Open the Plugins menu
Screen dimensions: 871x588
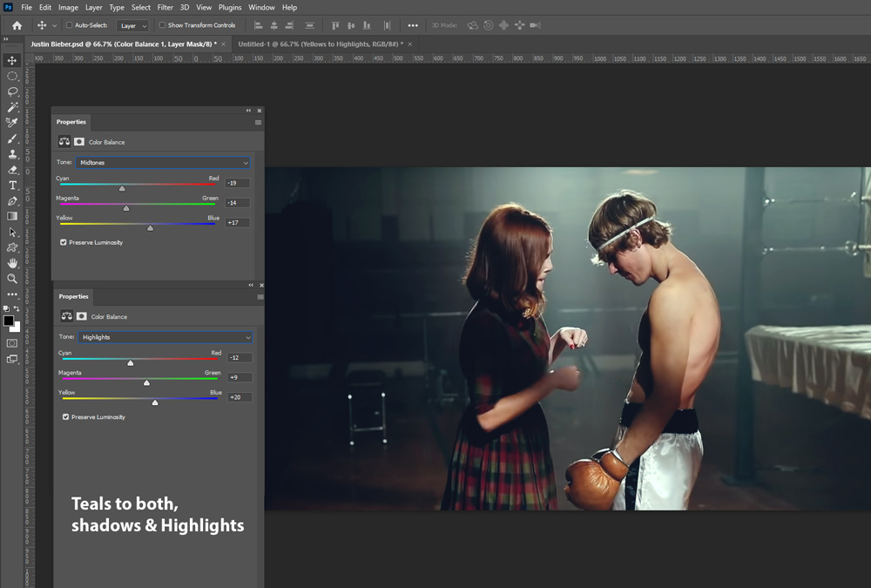click(x=230, y=7)
